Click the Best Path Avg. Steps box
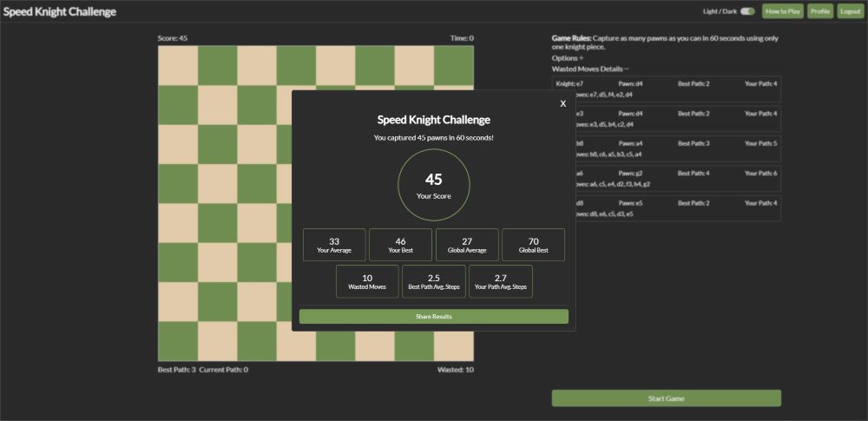The width and height of the screenshot is (868, 421). point(433,281)
